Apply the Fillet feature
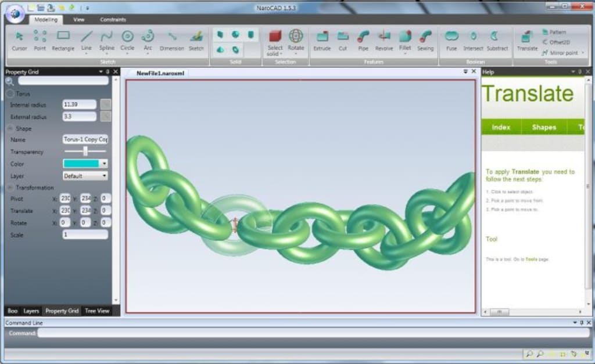 [405, 41]
